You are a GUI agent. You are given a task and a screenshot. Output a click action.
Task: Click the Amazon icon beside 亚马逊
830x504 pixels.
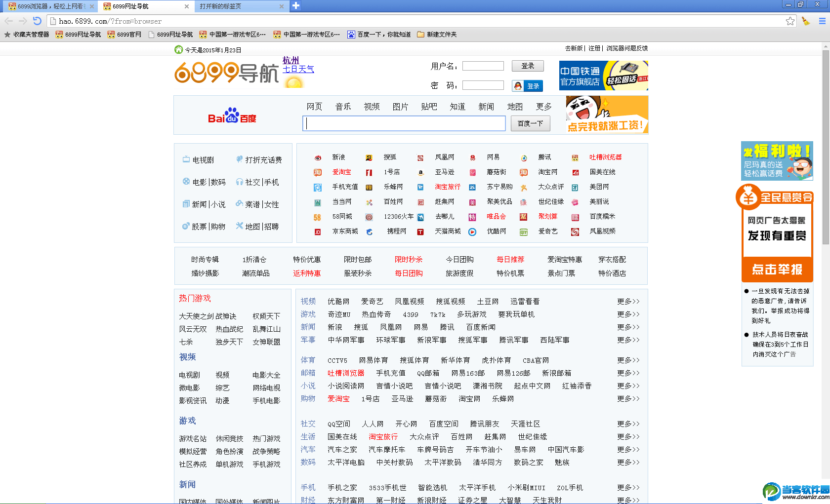(x=420, y=172)
